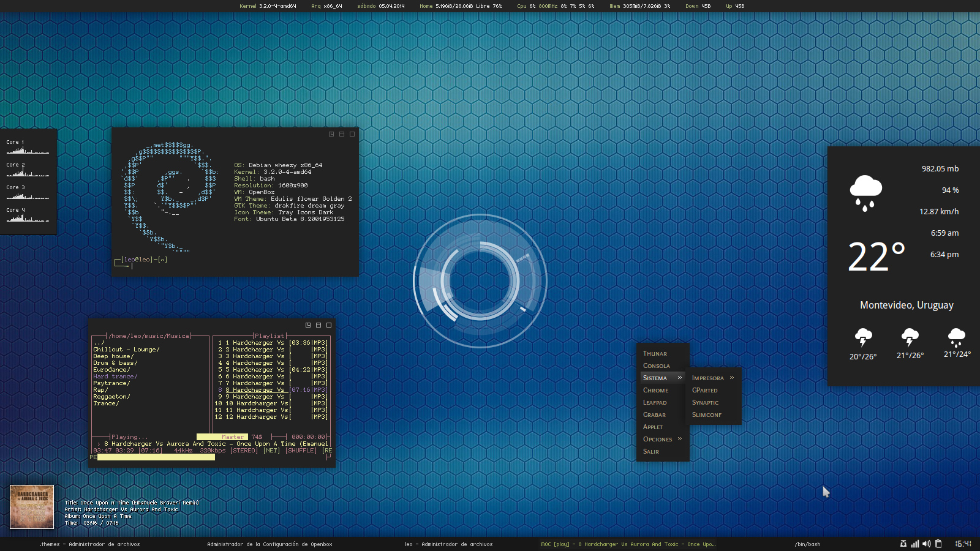980x551 pixels.
Task: Click the download/update tray icon
Action: tap(903, 544)
